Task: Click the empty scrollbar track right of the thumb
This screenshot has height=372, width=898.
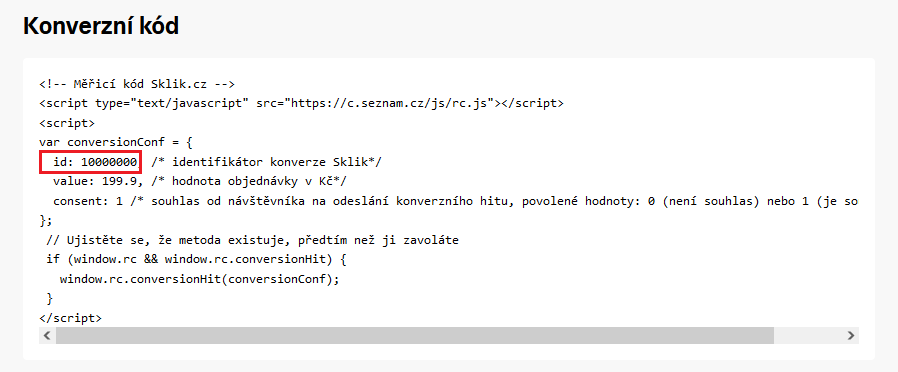Action: pyautogui.click(x=808, y=335)
